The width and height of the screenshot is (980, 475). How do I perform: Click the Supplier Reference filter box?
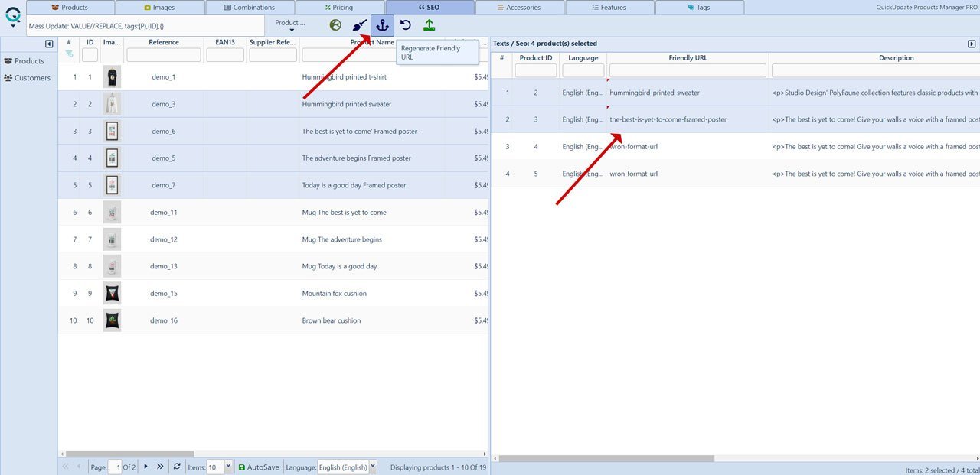[273, 55]
